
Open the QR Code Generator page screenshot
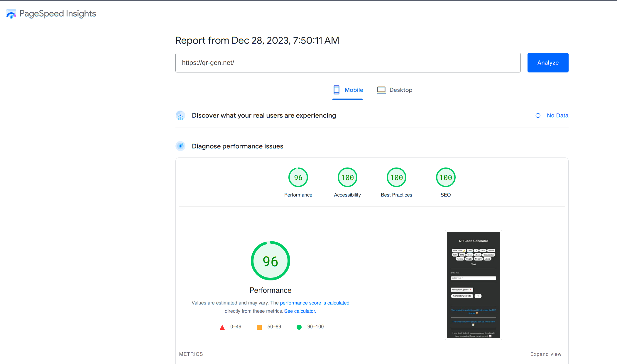[473, 285]
